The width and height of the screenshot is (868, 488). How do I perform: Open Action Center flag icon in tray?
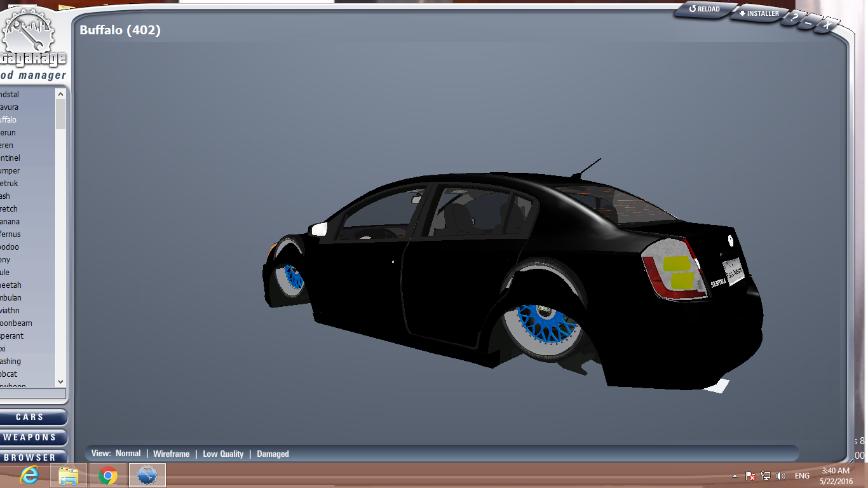tap(750, 476)
